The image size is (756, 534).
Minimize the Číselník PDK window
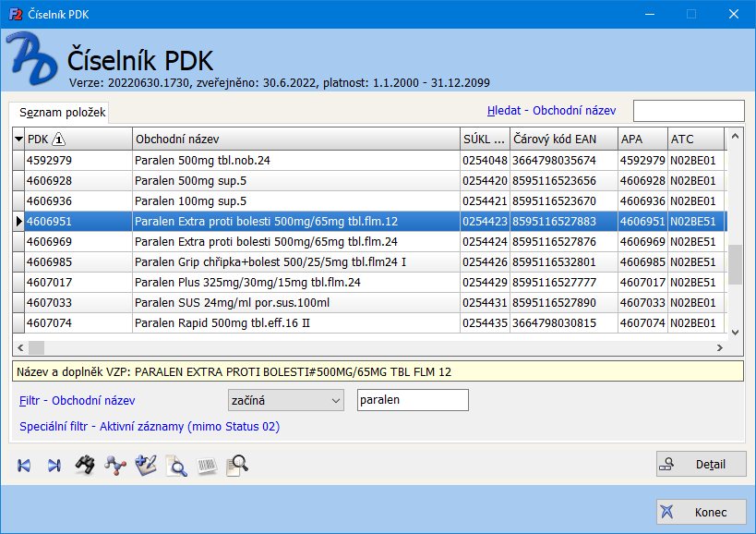click(x=650, y=14)
